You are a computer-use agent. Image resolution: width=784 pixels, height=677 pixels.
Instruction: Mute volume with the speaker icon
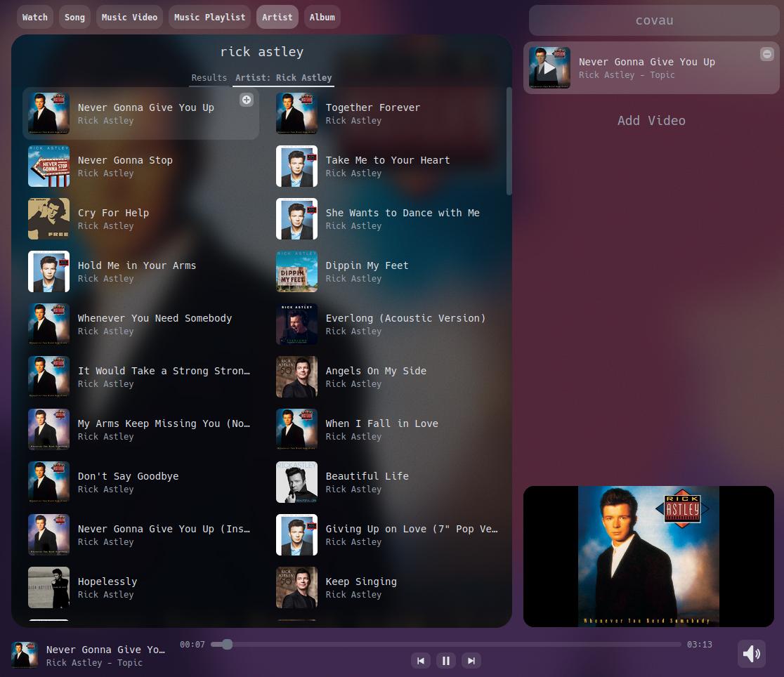point(752,654)
